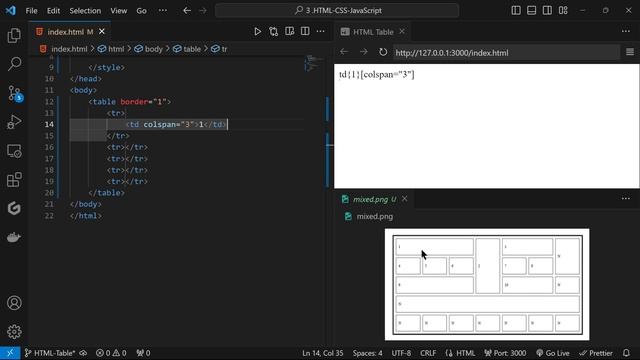The width and height of the screenshot is (640, 360).
Task: Toggle the primary side bar layout
Action: point(516,11)
